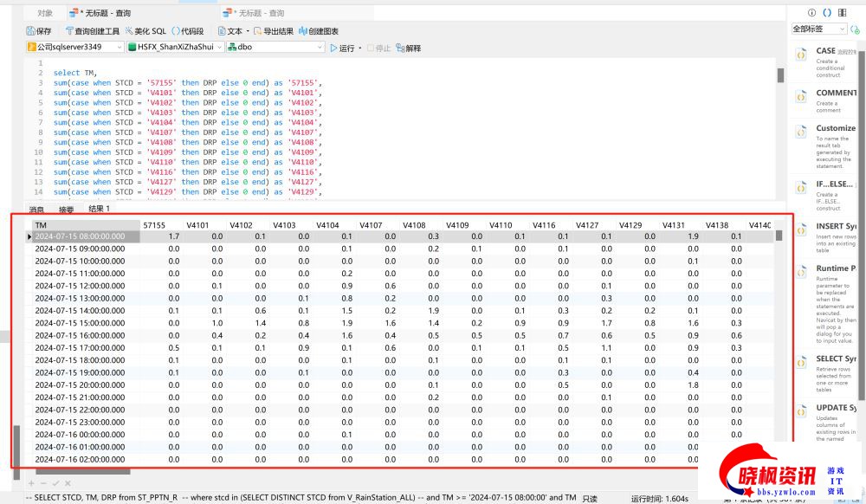The image size is (866, 504).
Task: Click the info icon in right panel
Action: 811,13
